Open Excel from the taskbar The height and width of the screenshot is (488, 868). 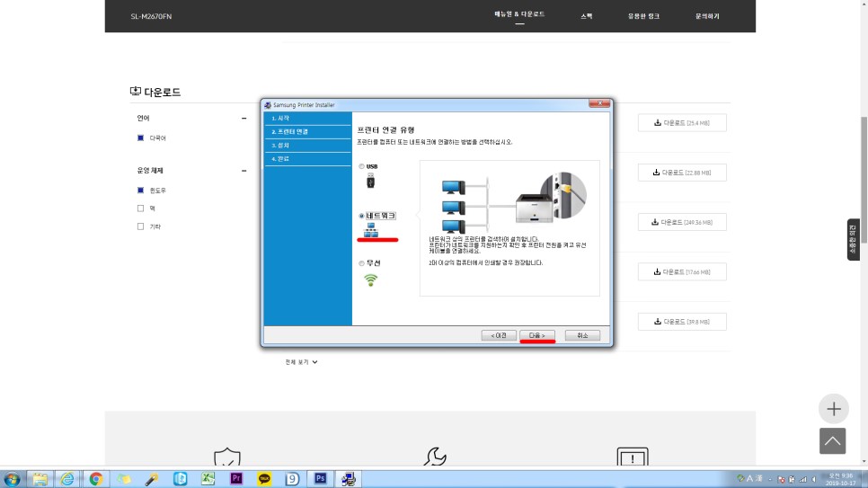(x=208, y=479)
